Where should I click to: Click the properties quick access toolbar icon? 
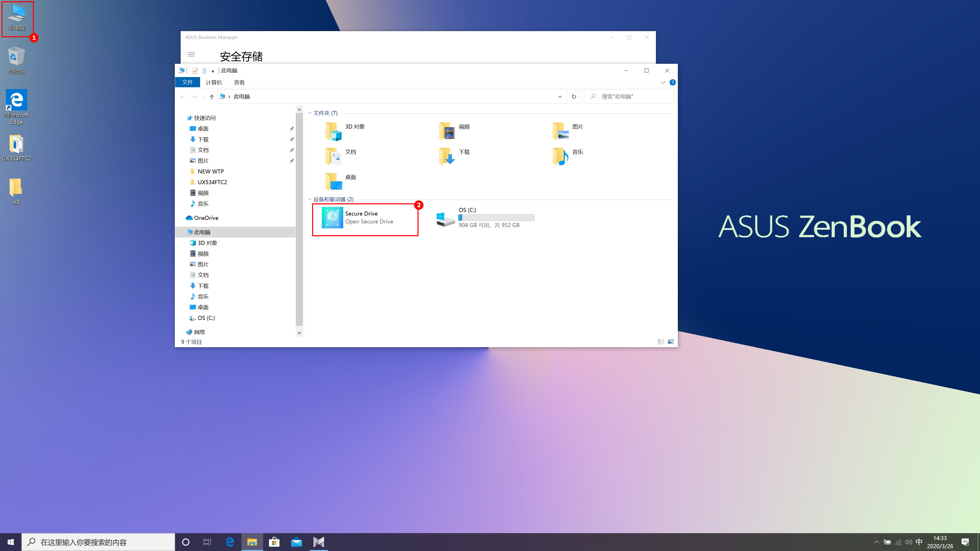pyautogui.click(x=195, y=71)
